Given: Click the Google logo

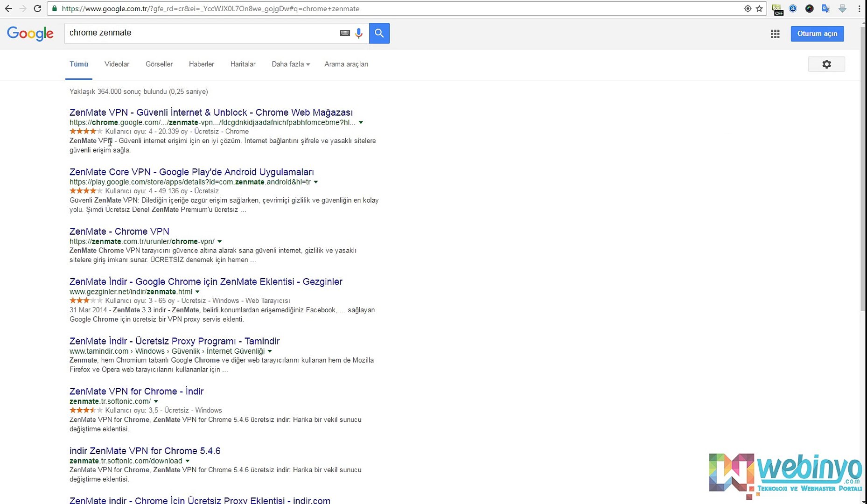Looking at the screenshot, I should [x=30, y=33].
